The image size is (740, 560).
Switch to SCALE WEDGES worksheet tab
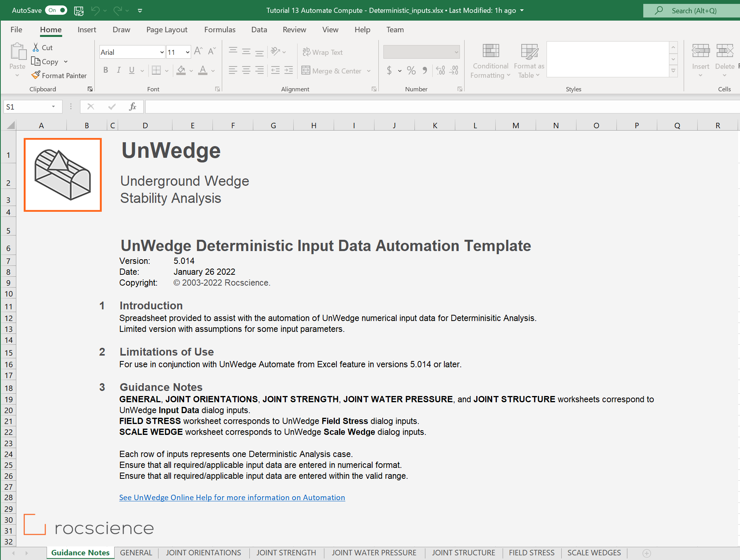594,553
